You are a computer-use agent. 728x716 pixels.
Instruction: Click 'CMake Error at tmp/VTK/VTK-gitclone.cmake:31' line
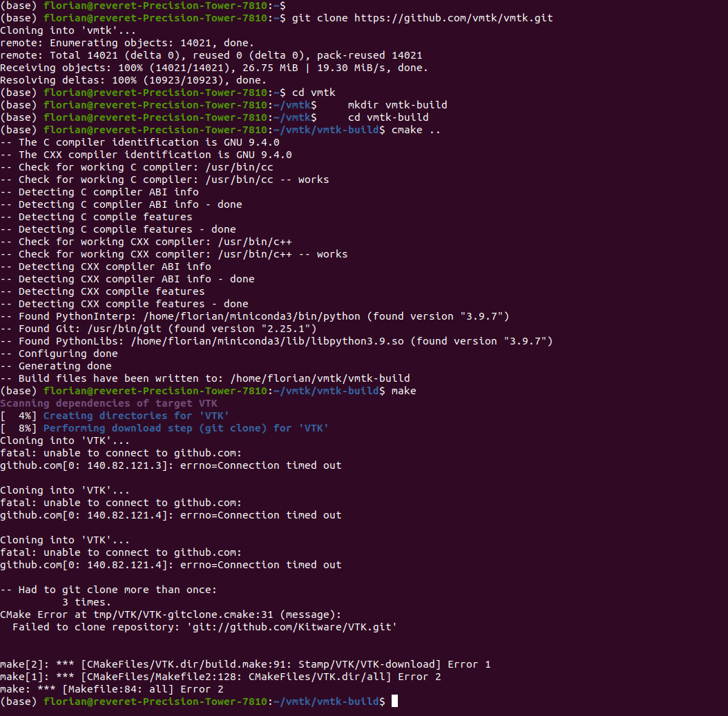click(171, 615)
